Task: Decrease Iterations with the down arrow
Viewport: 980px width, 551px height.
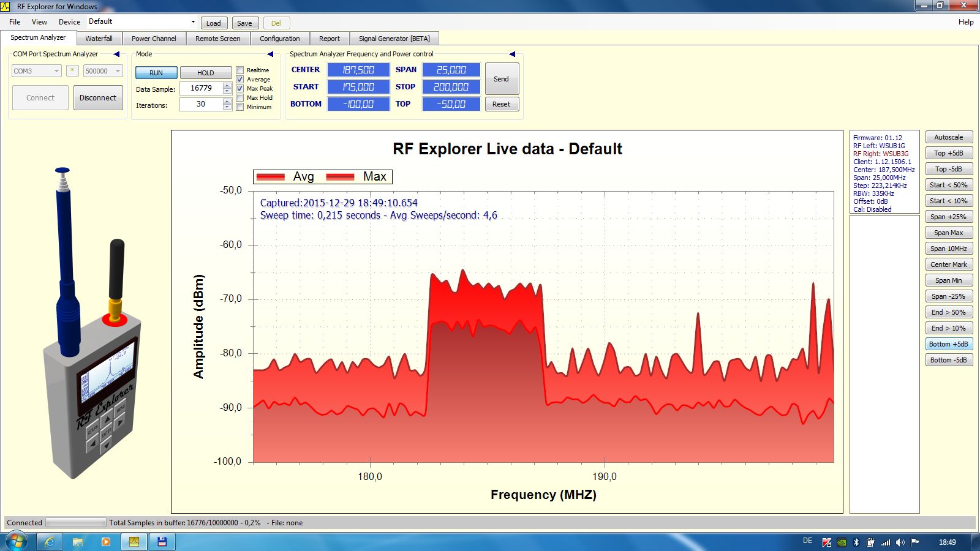Action: click(x=227, y=107)
